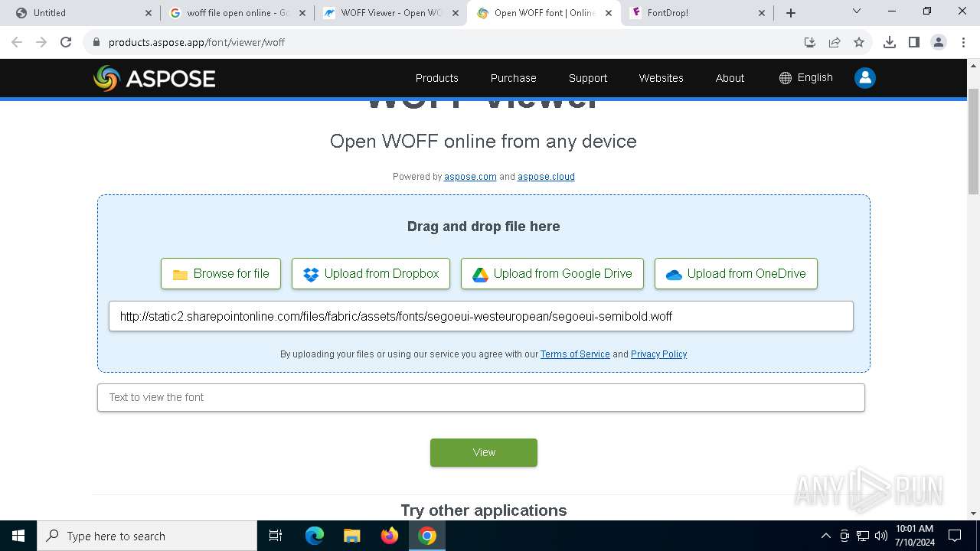Click the font URL input field
This screenshot has height=551, width=980.
click(481, 316)
